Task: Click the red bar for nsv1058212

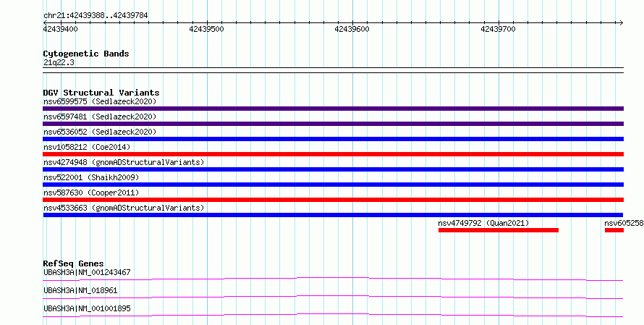Action: tap(333, 154)
